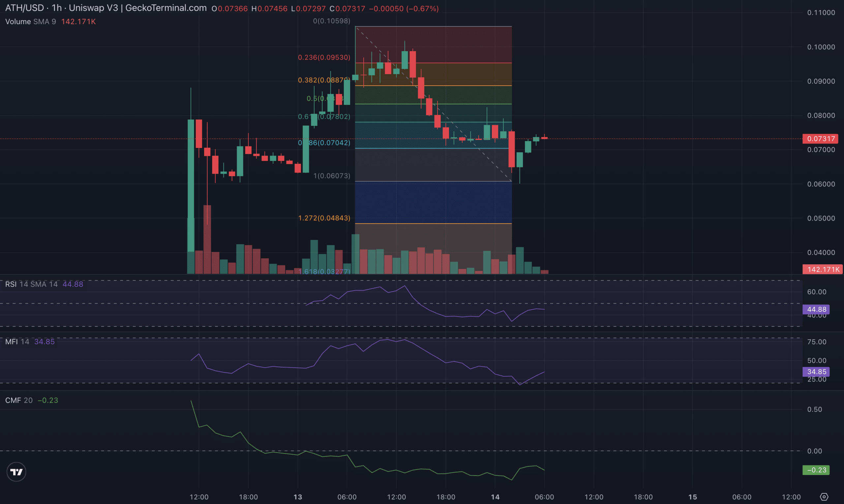Click the CMF value tag −0.23
This screenshot has height=504, width=844.
[816, 470]
